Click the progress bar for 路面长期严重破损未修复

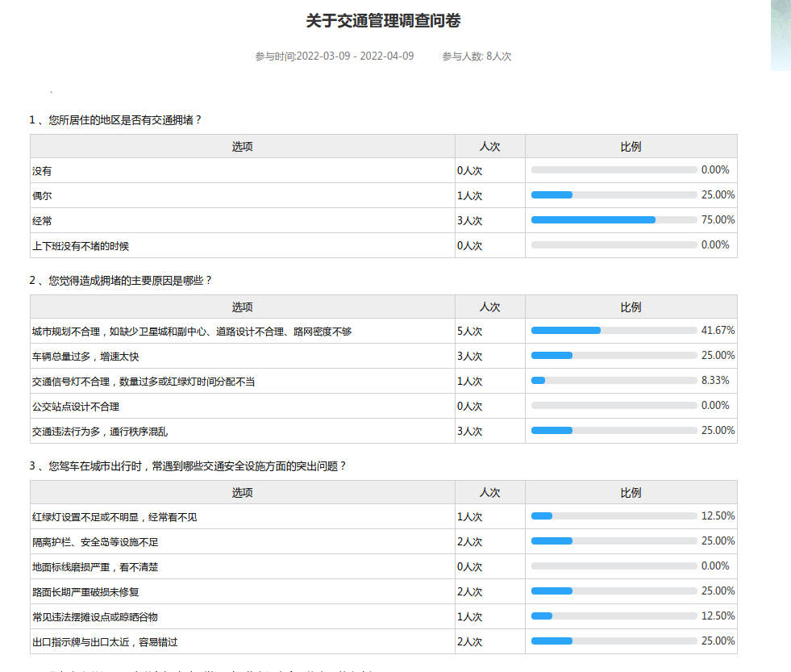pos(614,591)
